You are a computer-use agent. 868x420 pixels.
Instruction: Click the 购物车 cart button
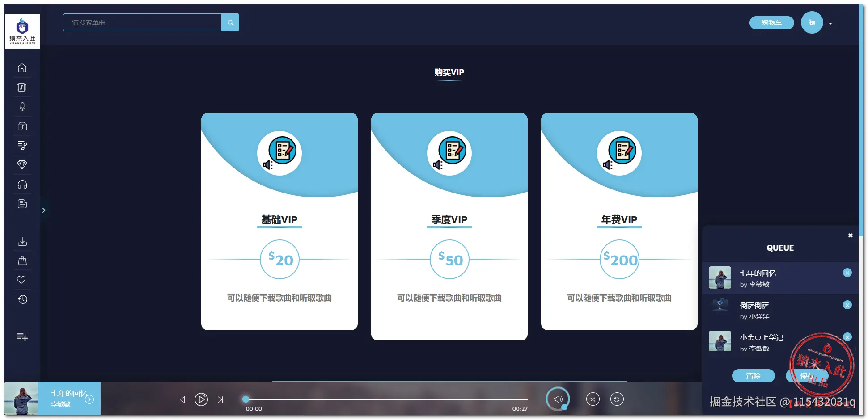[771, 23]
